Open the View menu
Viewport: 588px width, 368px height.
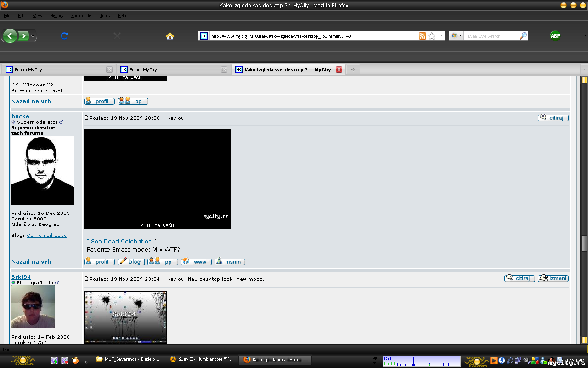tap(37, 16)
